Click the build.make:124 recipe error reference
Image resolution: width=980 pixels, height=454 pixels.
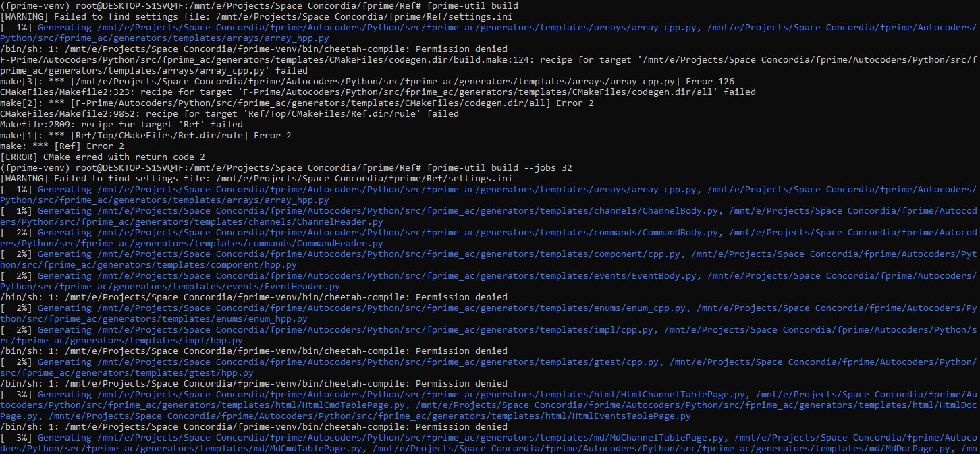pos(472,59)
